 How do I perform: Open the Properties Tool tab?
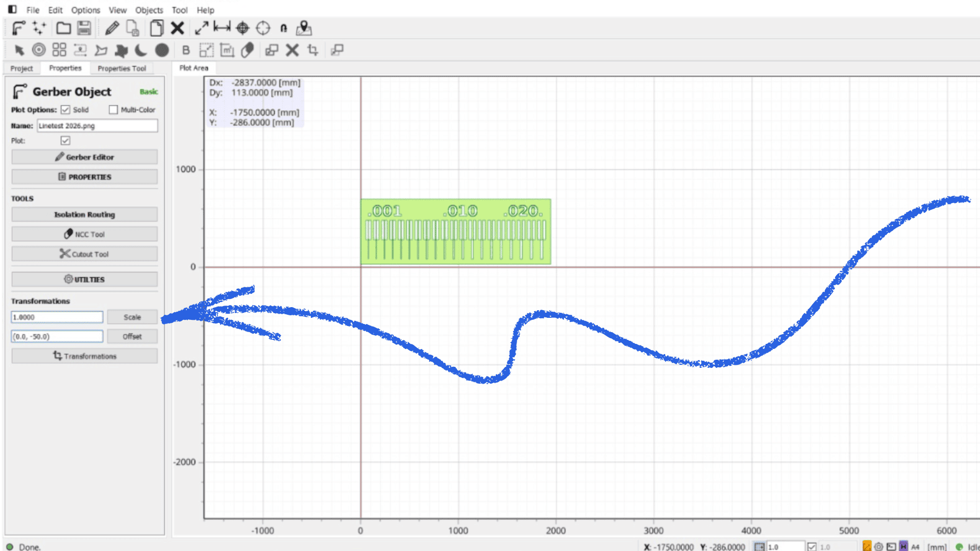pyautogui.click(x=121, y=68)
